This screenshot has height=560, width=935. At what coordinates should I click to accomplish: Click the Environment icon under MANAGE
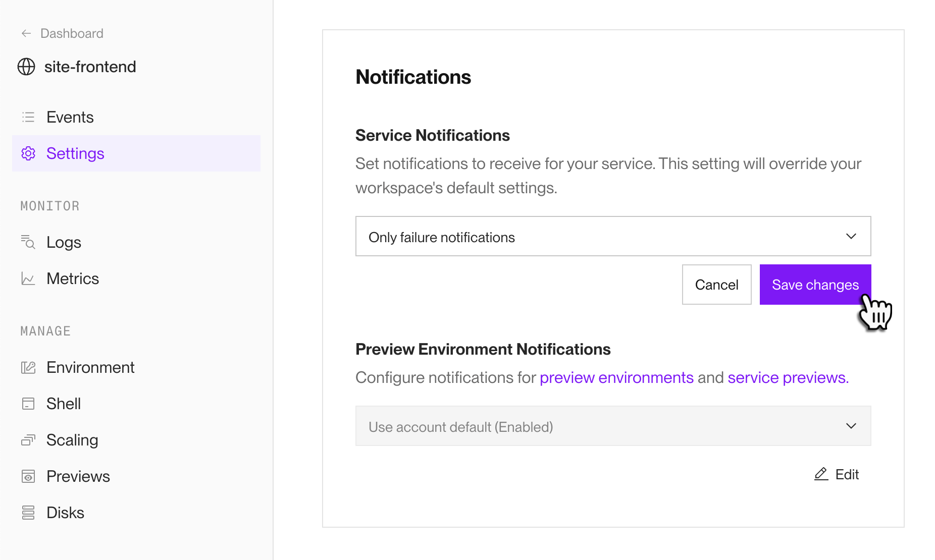tap(28, 367)
